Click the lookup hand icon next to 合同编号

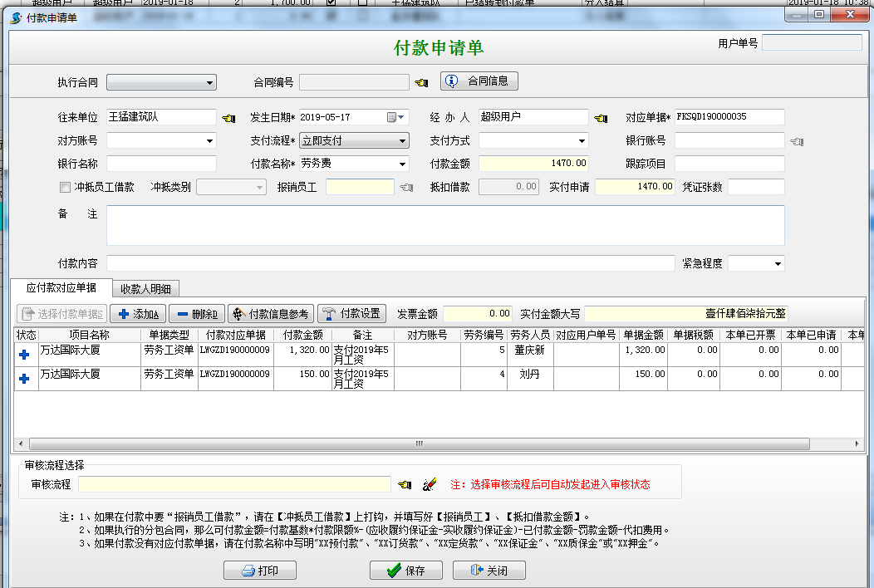(x=422, y=81)
